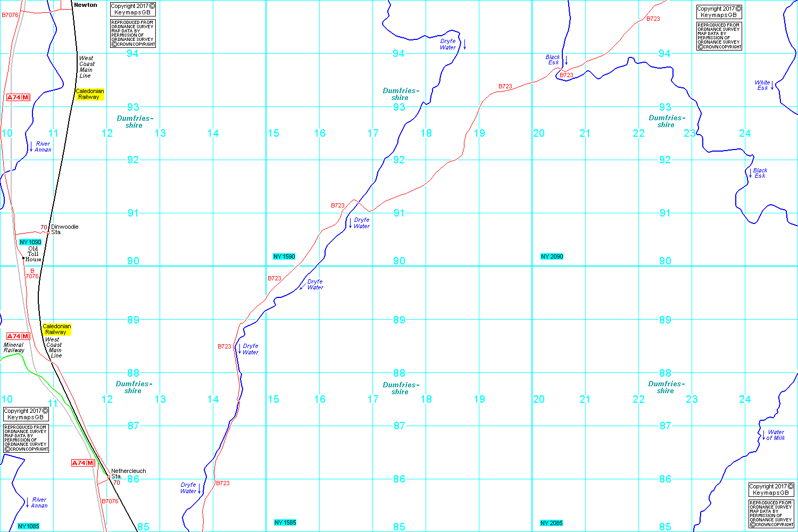The height and width of the screenshot is (532, 798).
Task: Click the A74(M) road badge beside Nethercleuch
Action: tap(84, 463)
